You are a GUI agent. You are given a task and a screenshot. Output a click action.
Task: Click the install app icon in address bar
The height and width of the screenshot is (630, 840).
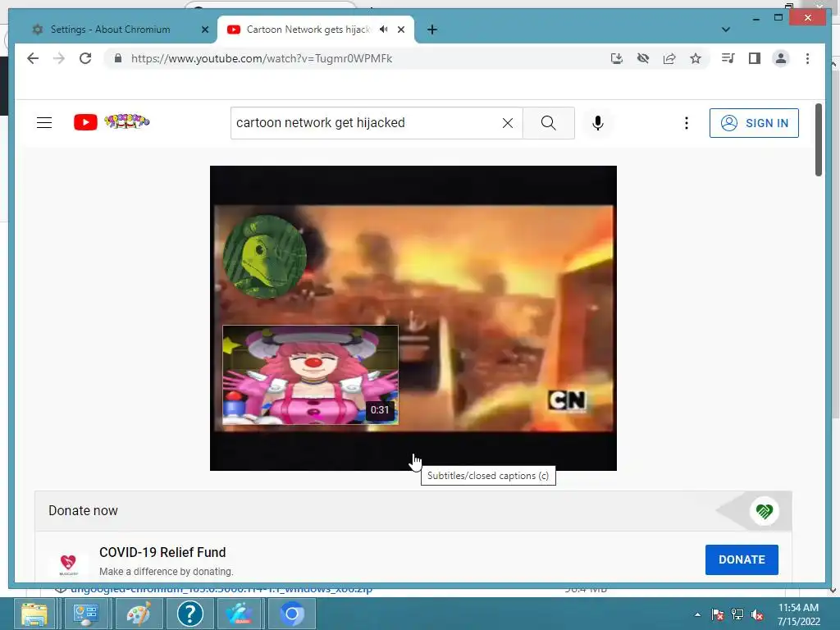[617, 58]
